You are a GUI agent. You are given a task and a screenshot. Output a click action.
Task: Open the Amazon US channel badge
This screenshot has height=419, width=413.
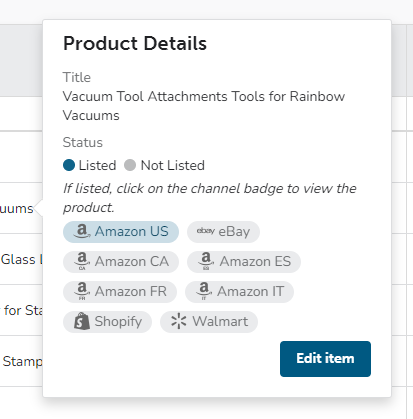tap(121, 232)
